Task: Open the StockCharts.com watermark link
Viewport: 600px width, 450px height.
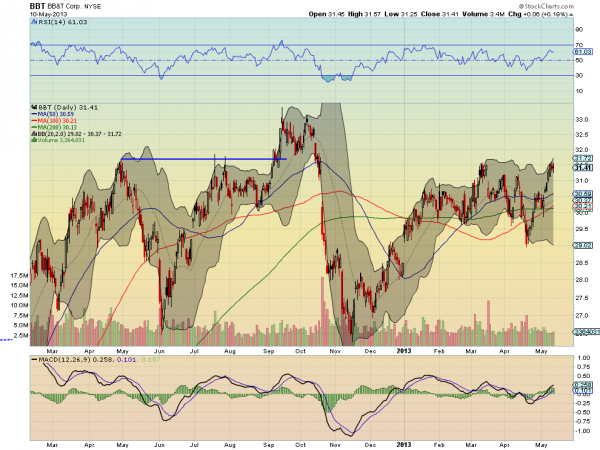Action: (x=546, y=6)
